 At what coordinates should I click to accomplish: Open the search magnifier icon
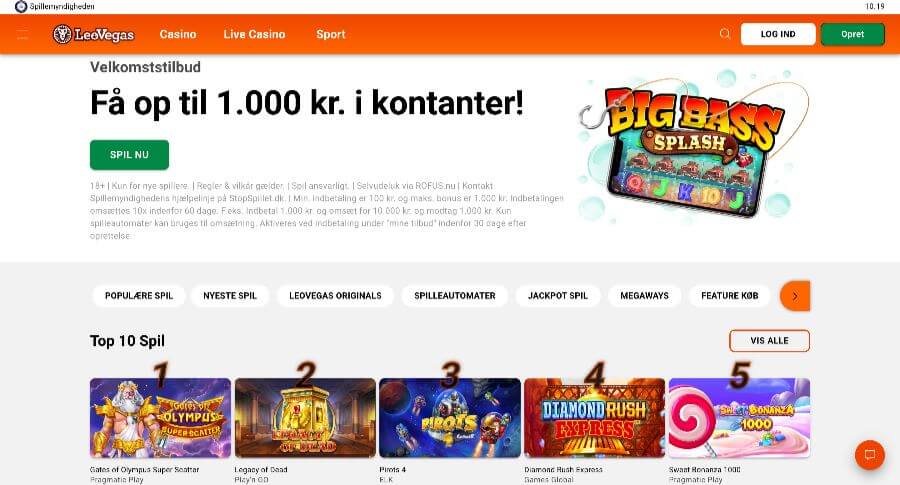click(x=725, y=34)
